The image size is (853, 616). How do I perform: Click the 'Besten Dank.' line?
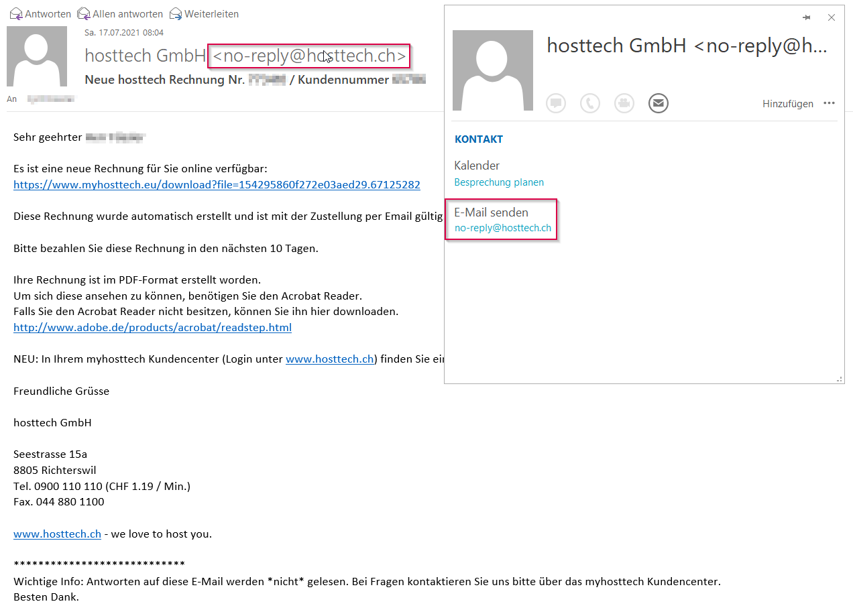click(x=46, y=597)
